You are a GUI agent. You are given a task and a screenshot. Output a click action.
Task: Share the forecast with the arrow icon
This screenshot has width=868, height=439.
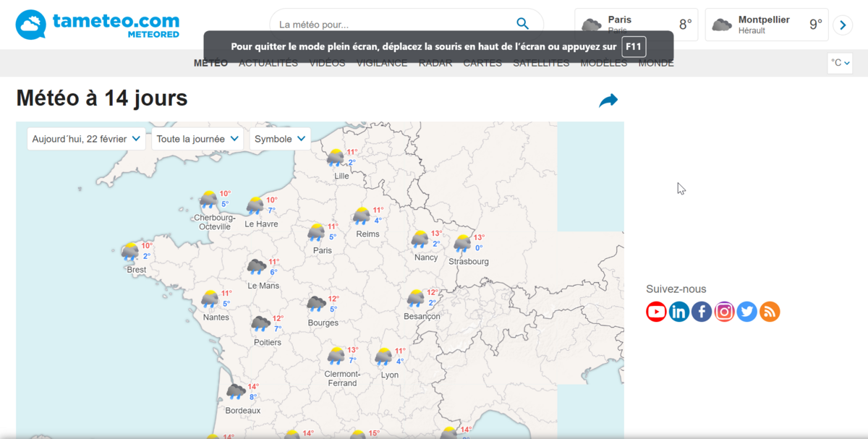click(608, 101)
